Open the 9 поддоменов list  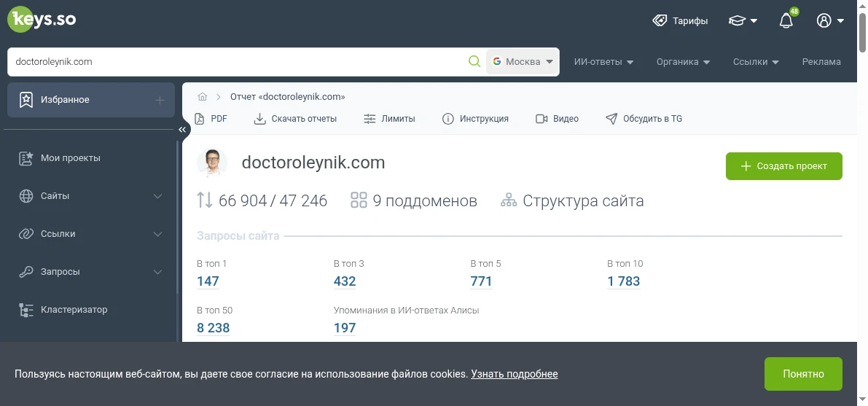tap(414, 200)
